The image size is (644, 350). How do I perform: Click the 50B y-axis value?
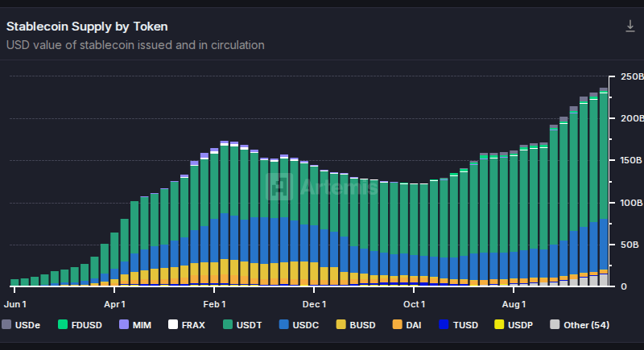click(x=630, y=245)
